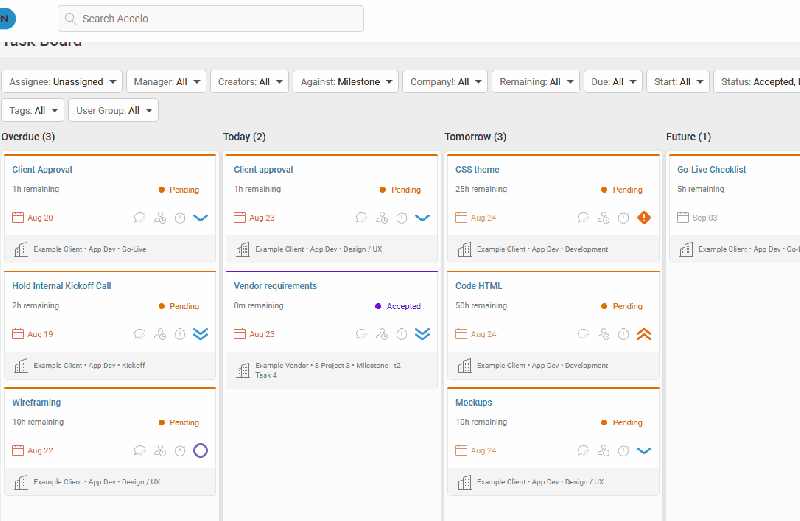
Task: Open the Hold Internal Kickoff Call task
Action: click(62, 286)
